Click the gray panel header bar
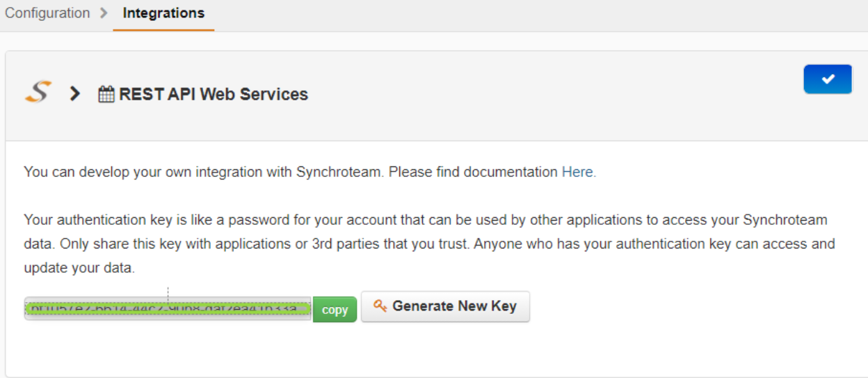 click(436, 95)
